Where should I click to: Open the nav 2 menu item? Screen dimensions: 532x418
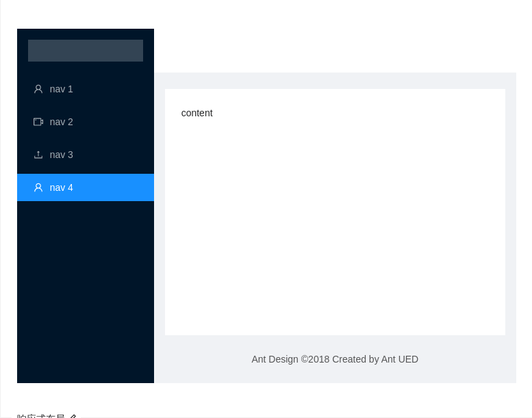(x=86, y=122)
